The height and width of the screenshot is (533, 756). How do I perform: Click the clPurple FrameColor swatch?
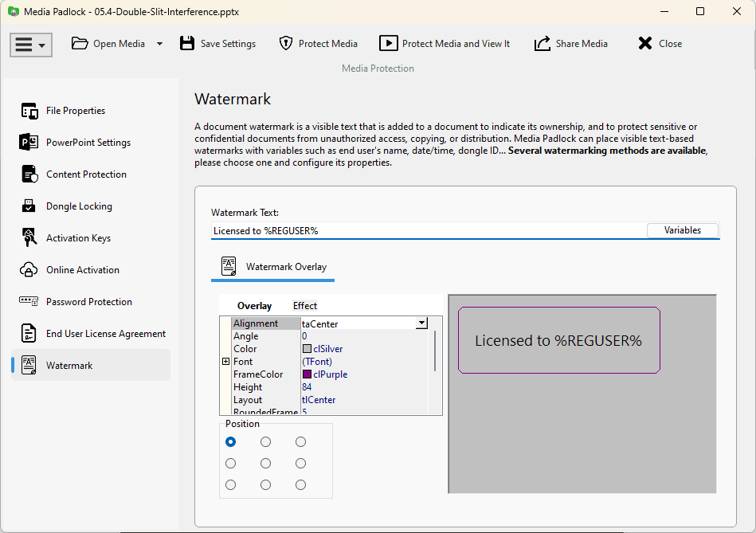307,374
